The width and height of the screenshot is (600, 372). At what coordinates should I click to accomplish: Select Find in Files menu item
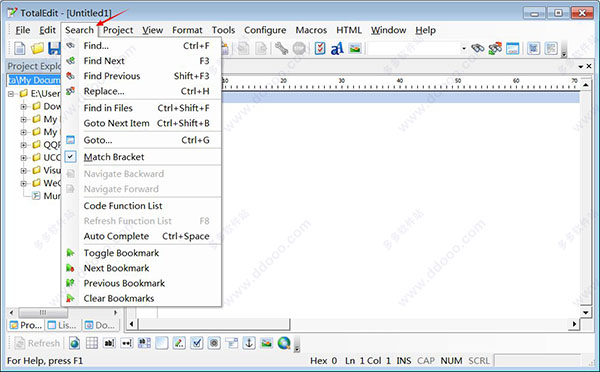(x=142, y=108)
